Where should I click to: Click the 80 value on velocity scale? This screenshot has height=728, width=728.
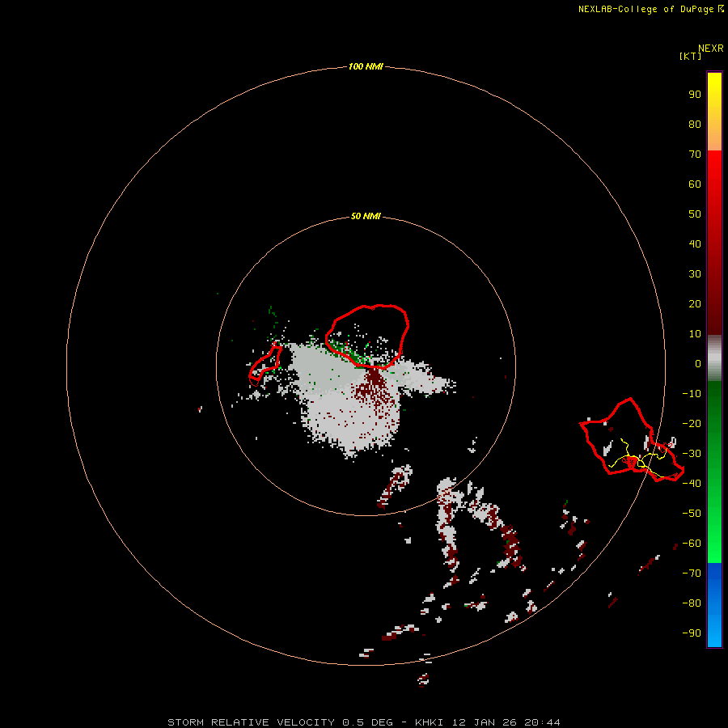(x=695, y=125)
